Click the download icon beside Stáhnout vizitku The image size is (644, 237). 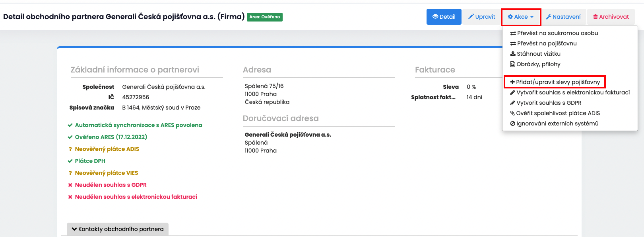(x=513, y=54)
